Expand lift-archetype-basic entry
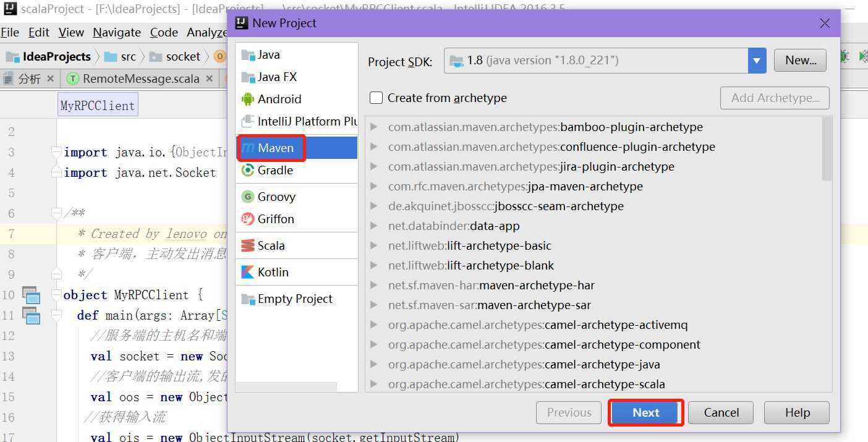The image size is (868, 442). (373, 245)
